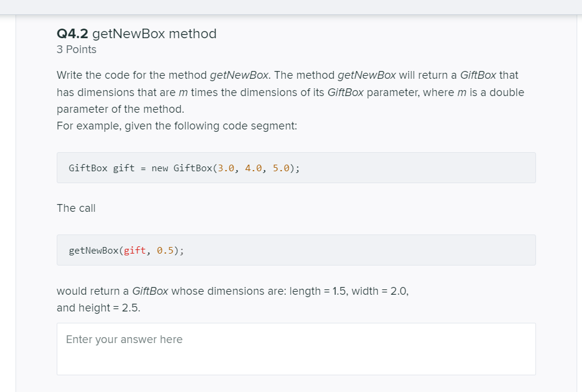The image size is (582, 392).
Task: Click the 'getNewBox method' heading text
Action: [x=155, y=34]
